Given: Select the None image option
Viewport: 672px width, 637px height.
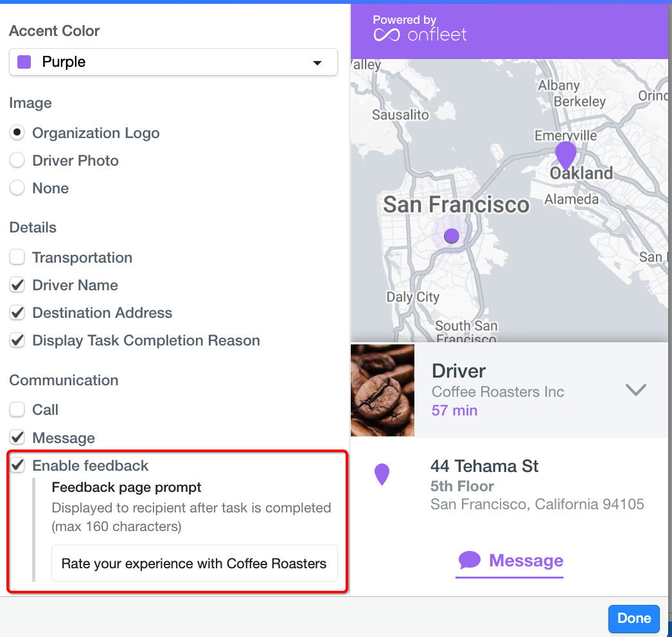Looking at the screenshot, I should (17, 188).
